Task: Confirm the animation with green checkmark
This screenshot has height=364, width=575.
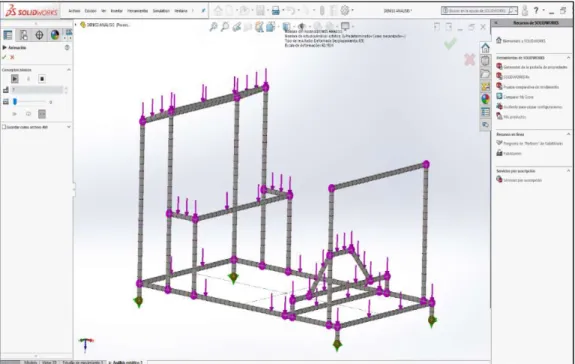Action: pyautogui.click(x=4, y=57)
